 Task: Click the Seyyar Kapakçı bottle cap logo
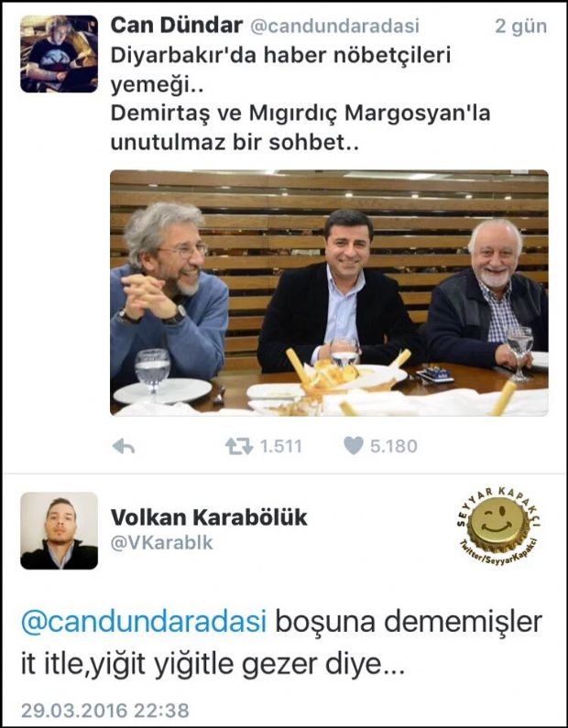point(498,527)
